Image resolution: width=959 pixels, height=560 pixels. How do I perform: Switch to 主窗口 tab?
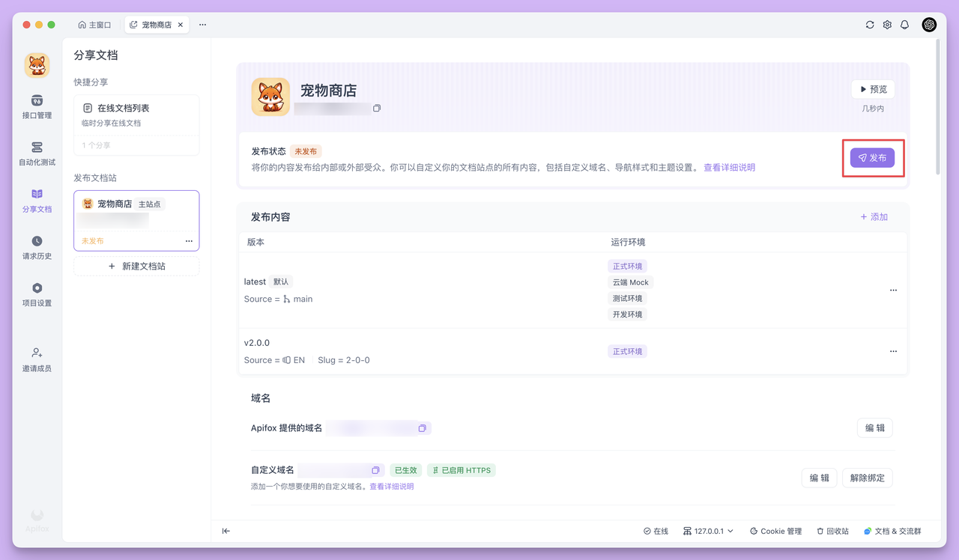95,25
